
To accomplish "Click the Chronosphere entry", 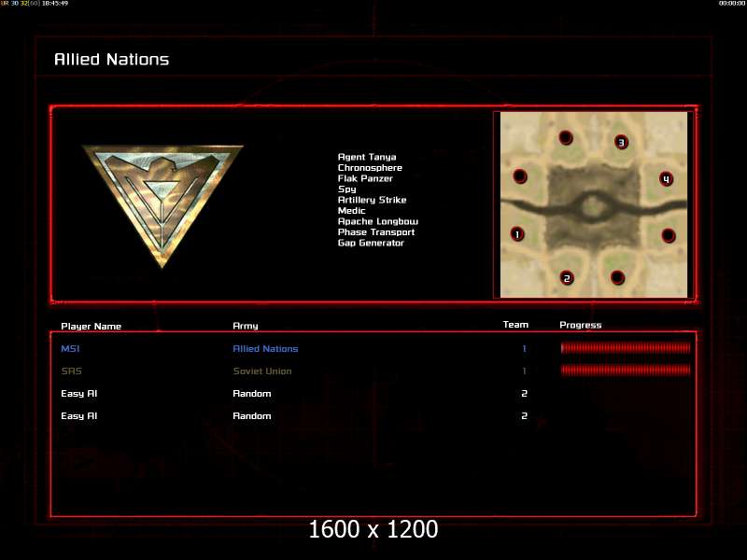I will point(370,168).
